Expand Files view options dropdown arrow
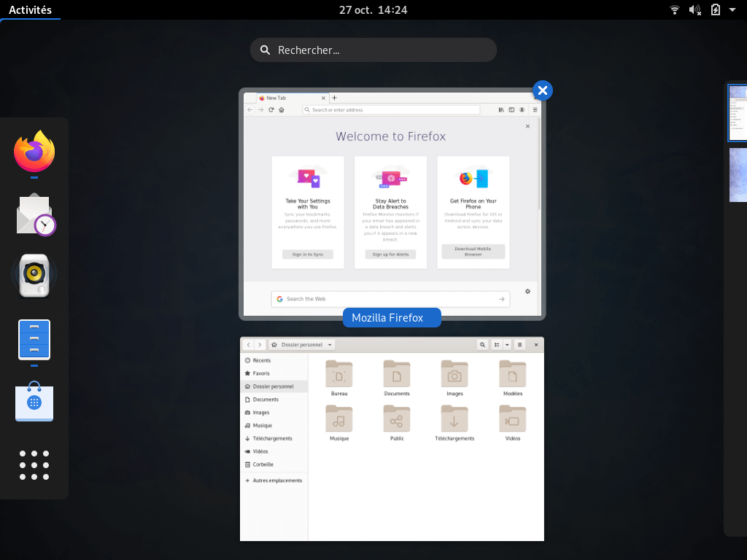The height and width of the screenshot is (560, 747). [x=507, y=345]
